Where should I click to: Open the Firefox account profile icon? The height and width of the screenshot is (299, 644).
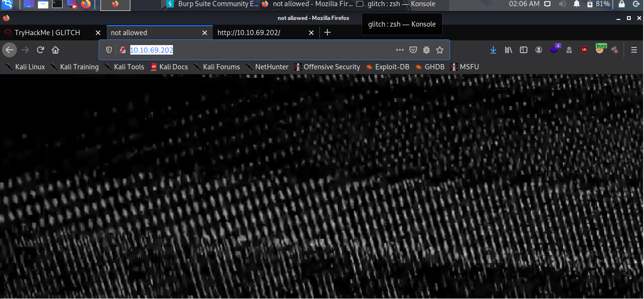(539, 49)
